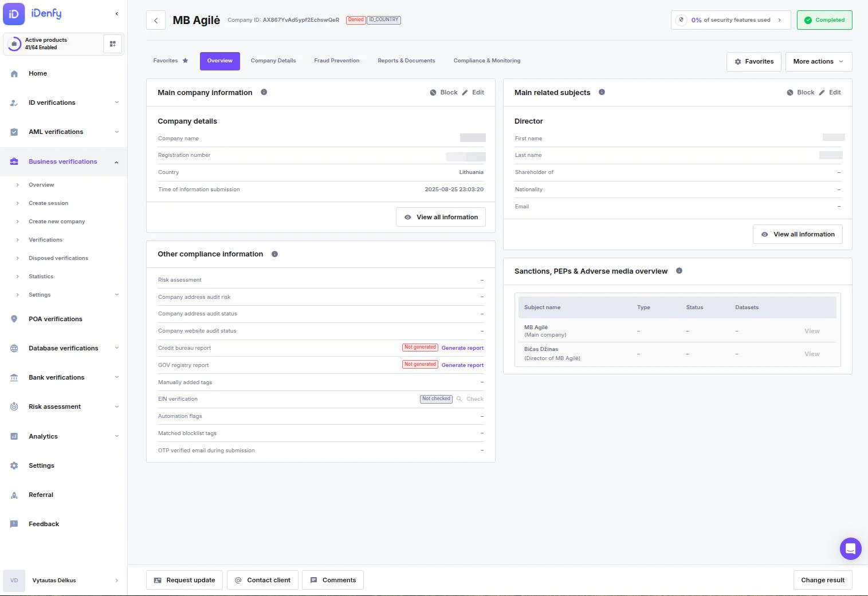Open Vytautas Dėlkus user menu
868x596 pixels.
(64, 581)
